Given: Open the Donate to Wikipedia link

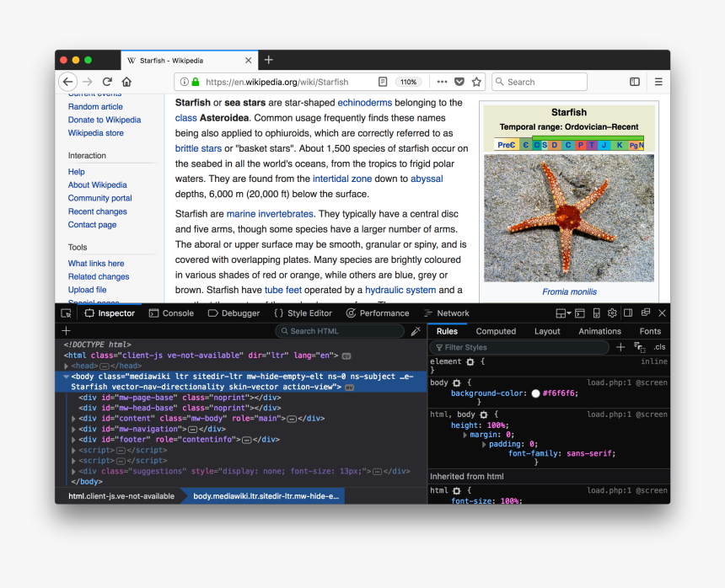Looking at the screenshot, I should point(105,120).
